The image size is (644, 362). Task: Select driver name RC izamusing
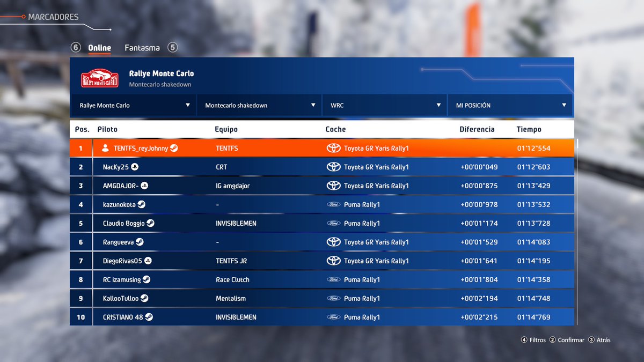click(x=122, y=279)
